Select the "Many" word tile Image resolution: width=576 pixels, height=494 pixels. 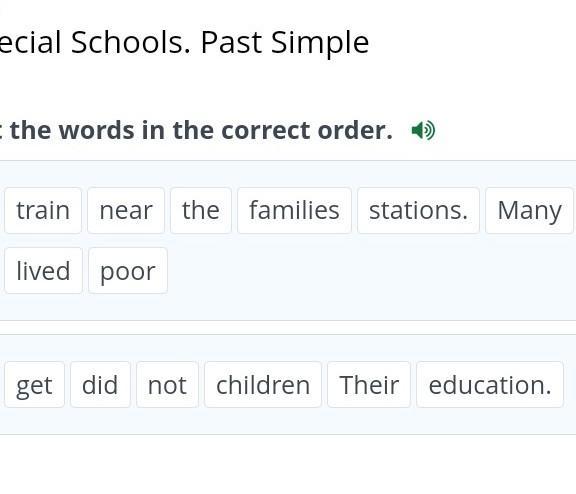[529, 210]
